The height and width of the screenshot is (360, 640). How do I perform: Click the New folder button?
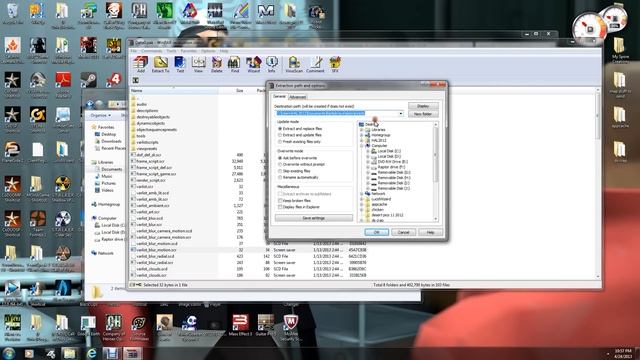pos(423,114)
